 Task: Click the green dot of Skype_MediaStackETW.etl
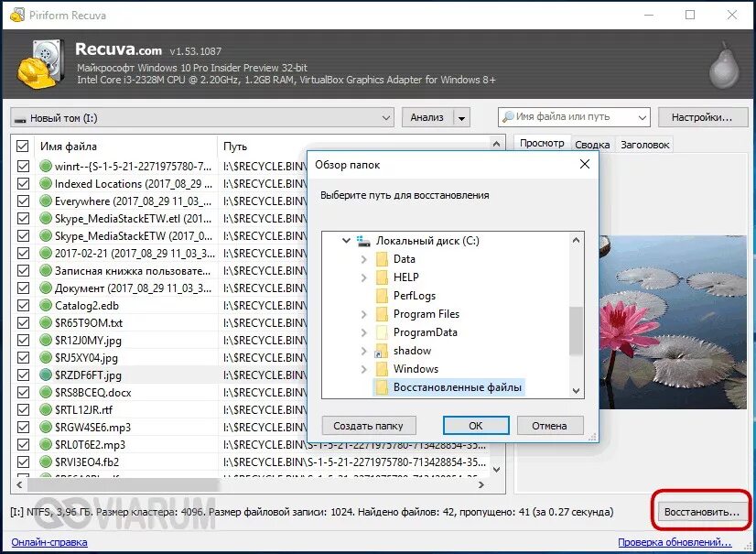click(46, 219)
